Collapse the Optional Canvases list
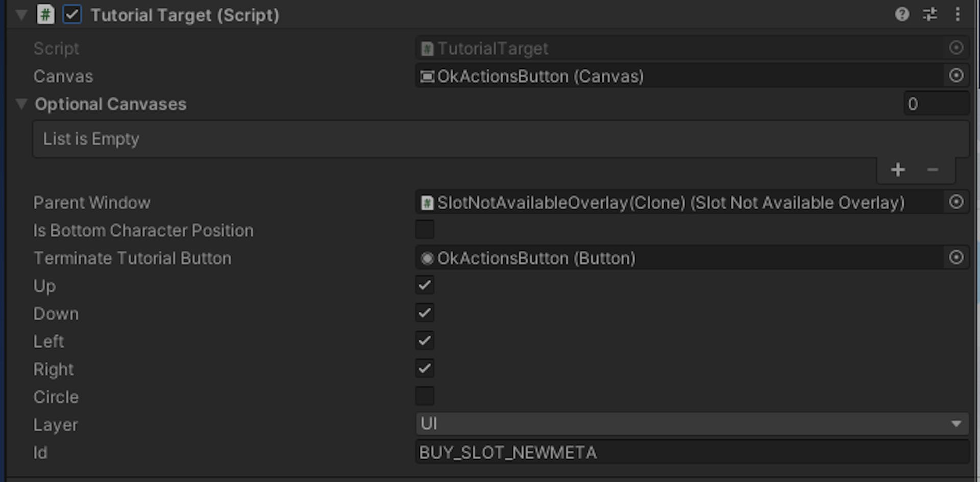 [x=21, y=104]
